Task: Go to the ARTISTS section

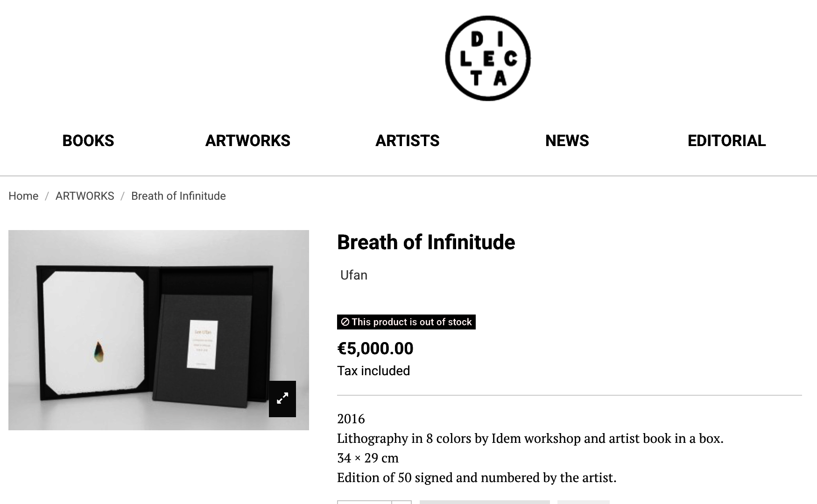Action: pyautogui.click(x=407, y=140)
